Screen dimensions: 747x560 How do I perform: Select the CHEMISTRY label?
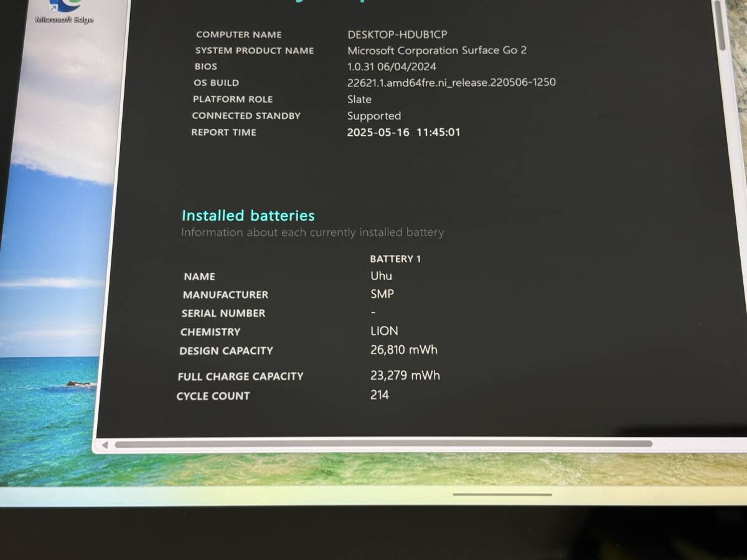(210, 332)
